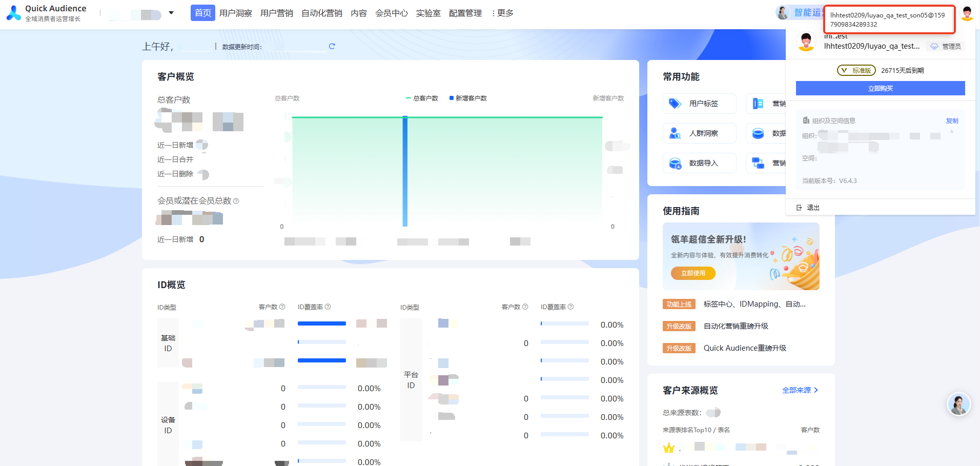Click the 客户数 help icon in 基础ID table
The image size is (980, 466).
tap(282, 307)
